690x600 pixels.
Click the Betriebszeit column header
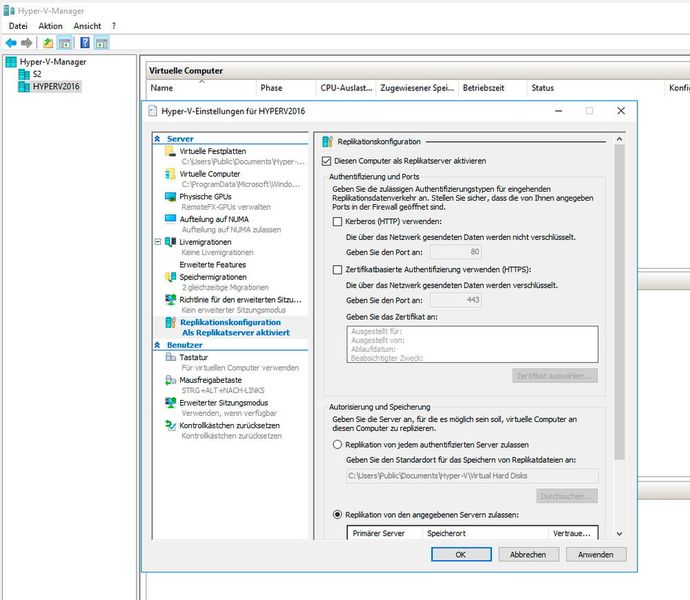[492, 88]
